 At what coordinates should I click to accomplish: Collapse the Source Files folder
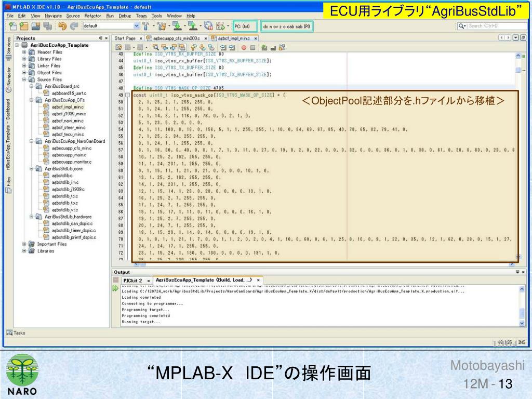[x=24, y=79]
